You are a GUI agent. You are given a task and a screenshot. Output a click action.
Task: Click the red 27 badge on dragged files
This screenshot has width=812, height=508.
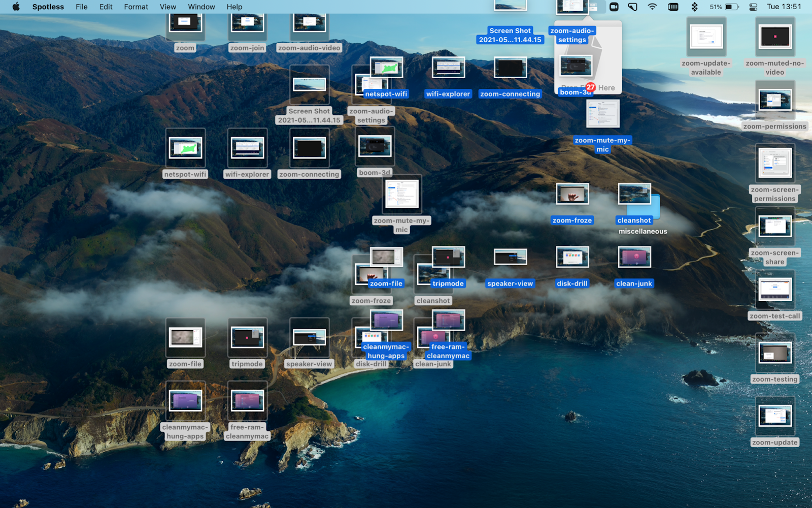pos(590,87)
